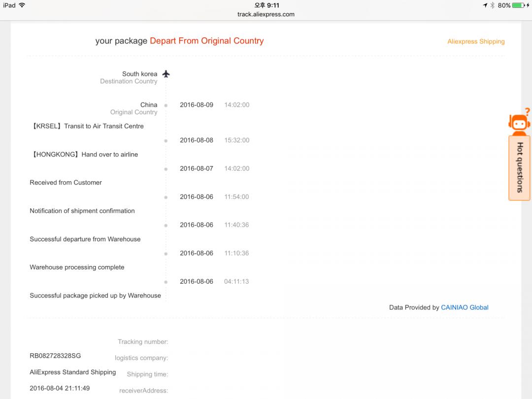Screen dimensions: 532x399
Task: Select timeline dot for 2016-08-06 11:54:00
Action: pyautogui.click(x=166, y=197)
